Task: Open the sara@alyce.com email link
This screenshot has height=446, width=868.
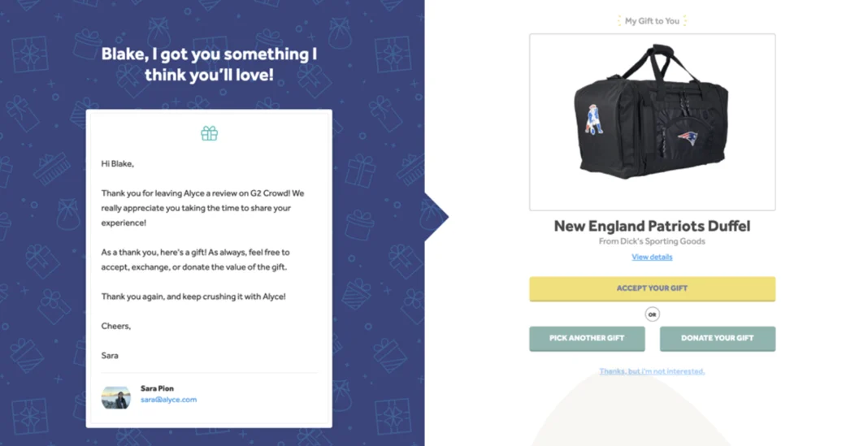Action: [x=168, y=400]
